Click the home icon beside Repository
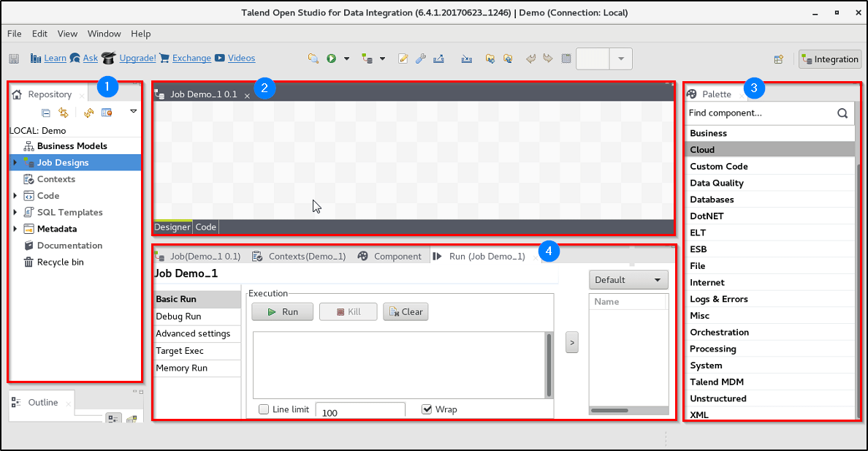The width and height of the screenshot is (868, 451). click(16, 94)
